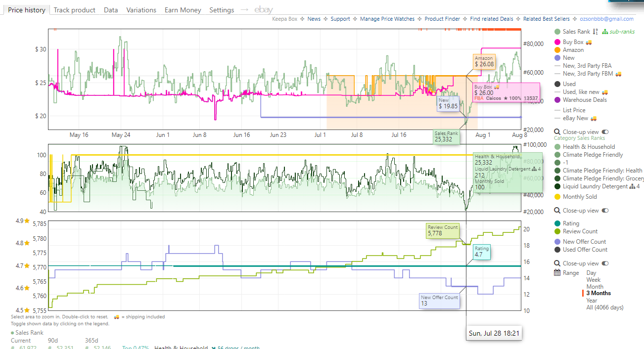The height and width of the screenshot is (349, 644).
Task: Click the truck icon next to Buy Box
Action: tap(589, 42)
